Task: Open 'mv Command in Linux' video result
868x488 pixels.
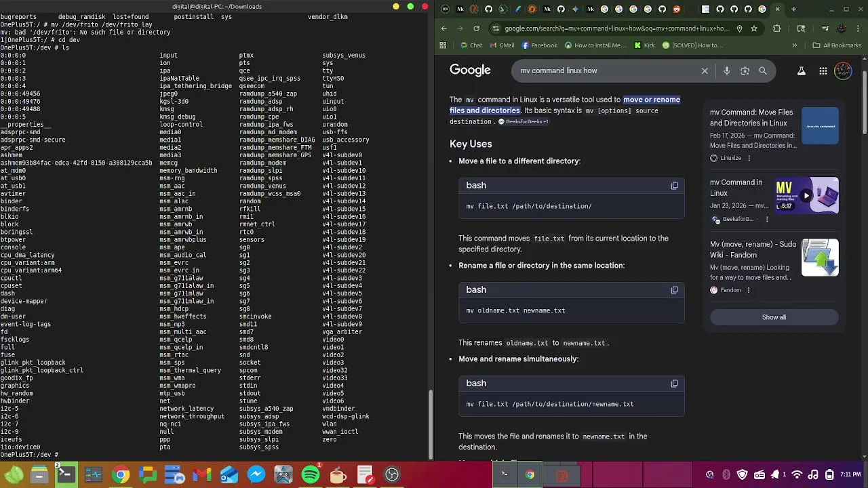Action: pos(736,188)
